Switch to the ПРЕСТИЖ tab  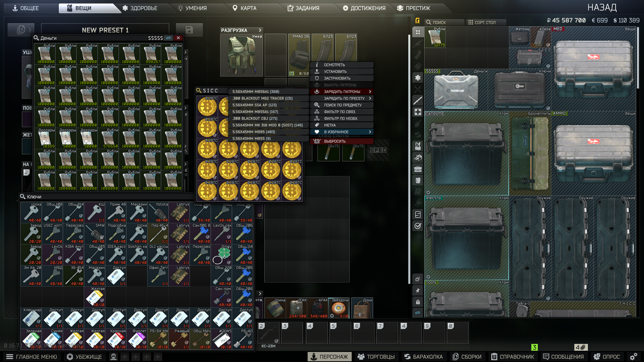[415, 8]
